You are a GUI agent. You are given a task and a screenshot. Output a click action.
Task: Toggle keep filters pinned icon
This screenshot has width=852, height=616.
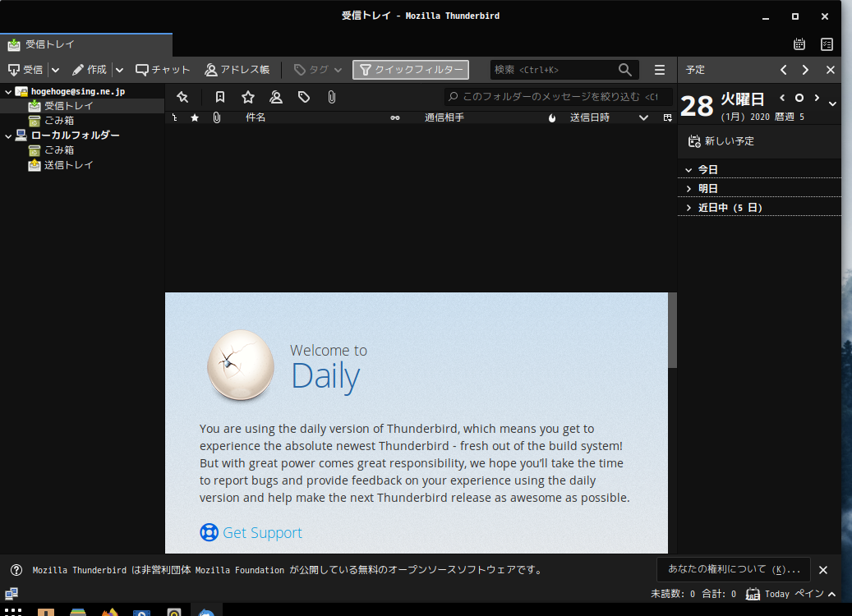click(182, 97)
